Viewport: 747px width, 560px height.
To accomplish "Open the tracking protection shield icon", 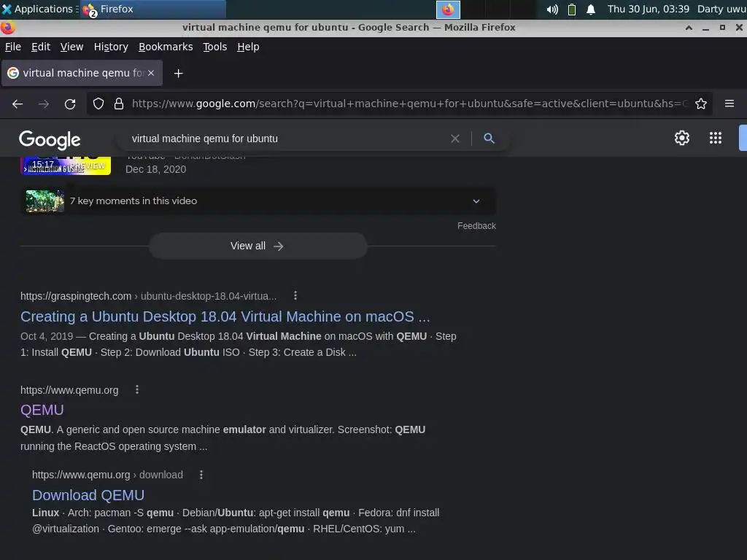I will (x=98, y=104).
